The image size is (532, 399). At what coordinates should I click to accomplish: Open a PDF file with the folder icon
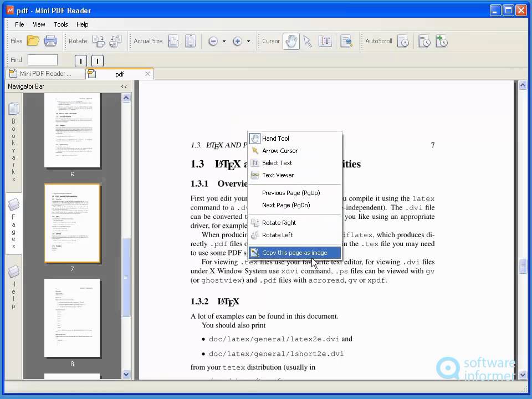point(33,41)
